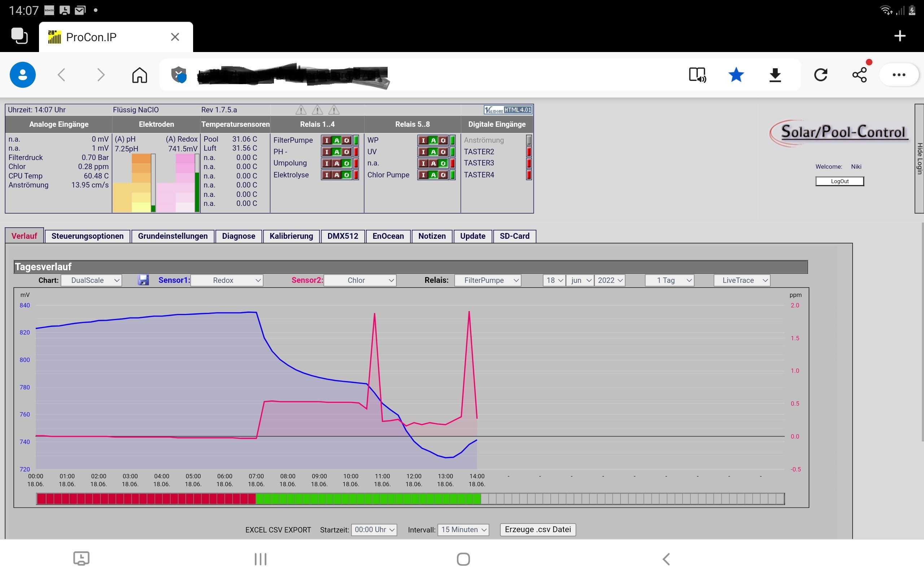This screenshot has height=578, width=924.
Task: Open the DMX512 tab
Action: [343, 236]
